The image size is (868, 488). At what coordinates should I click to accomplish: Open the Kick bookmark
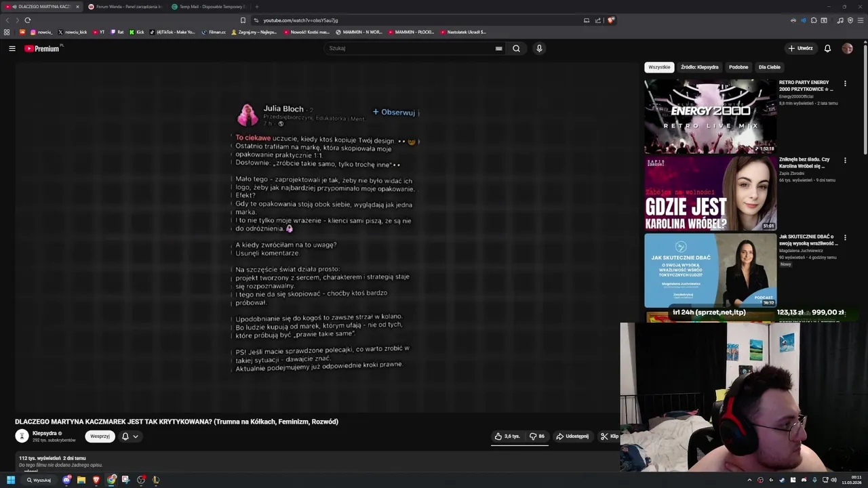(x=136, y=32)
